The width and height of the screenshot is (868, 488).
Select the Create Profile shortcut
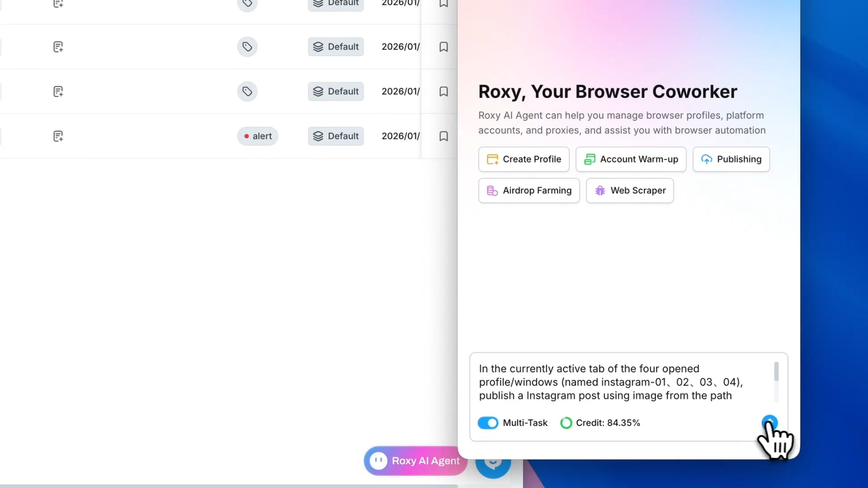(524, 159)
